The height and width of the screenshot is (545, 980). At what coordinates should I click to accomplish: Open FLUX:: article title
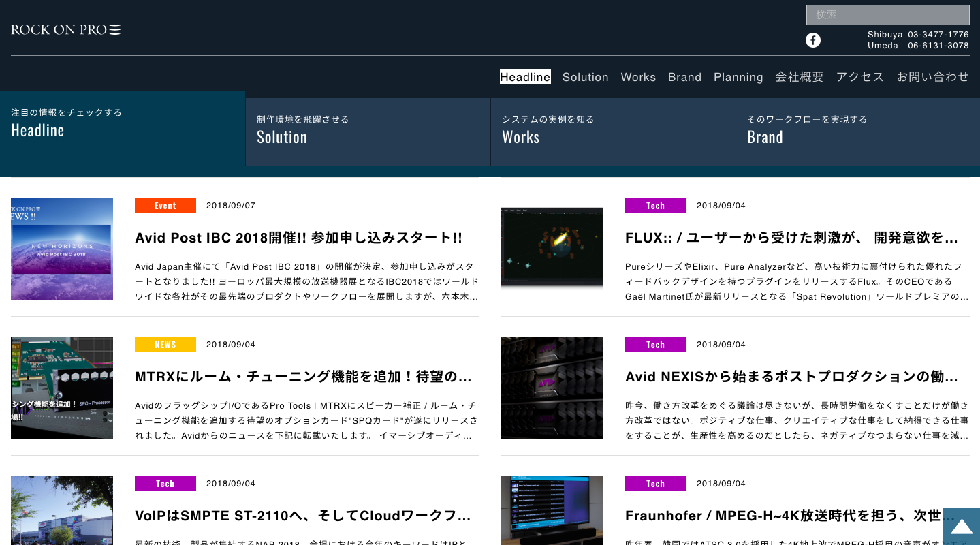pos(792,238)
